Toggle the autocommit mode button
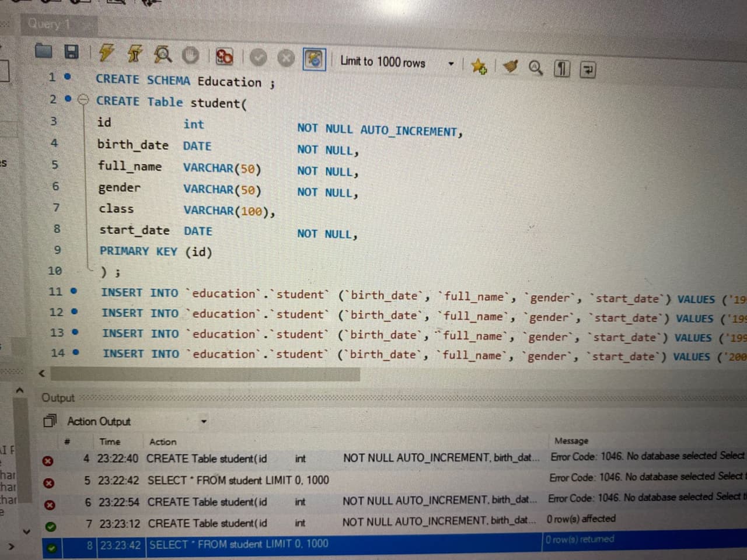The image size is (747, 560). [x=314, y=60]
